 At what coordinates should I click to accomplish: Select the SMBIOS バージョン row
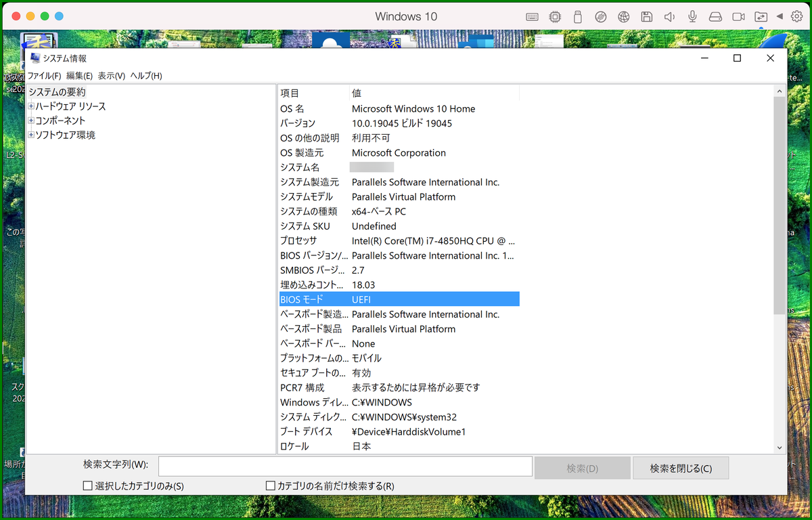click(399, 270)
